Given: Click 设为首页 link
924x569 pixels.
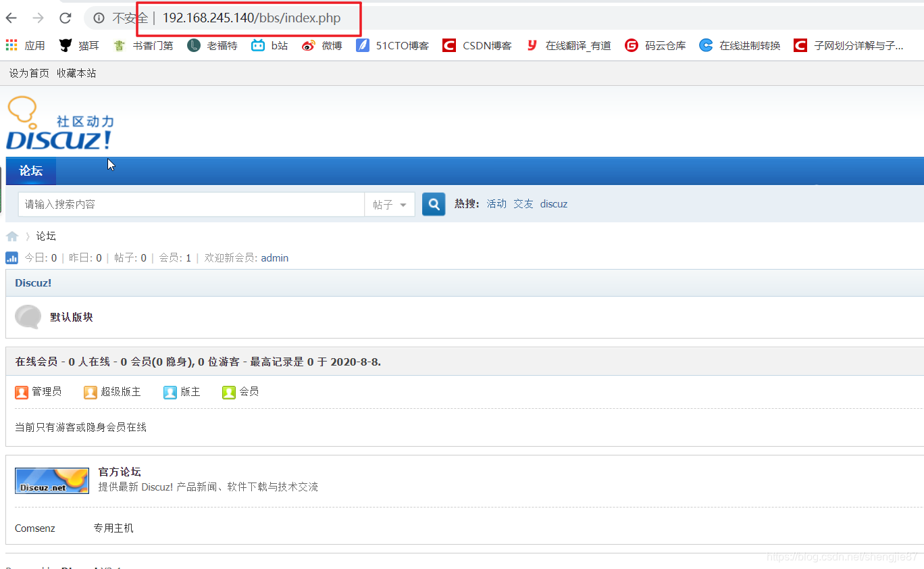Looking at the screenshot, I should click(29, 73).
